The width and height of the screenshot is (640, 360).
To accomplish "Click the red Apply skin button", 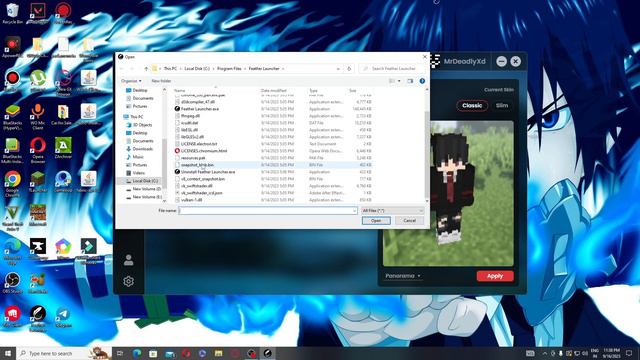I will point(495,276).
